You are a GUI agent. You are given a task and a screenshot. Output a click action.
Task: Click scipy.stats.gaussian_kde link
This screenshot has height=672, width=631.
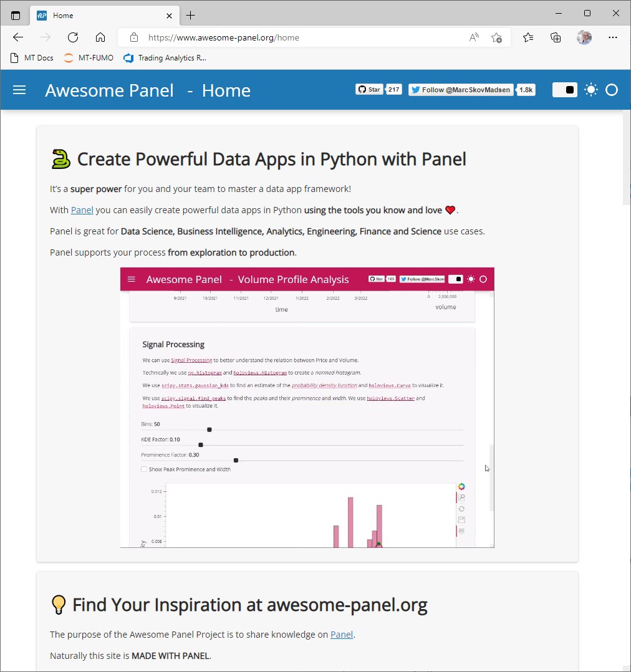(x=195, y=386)
